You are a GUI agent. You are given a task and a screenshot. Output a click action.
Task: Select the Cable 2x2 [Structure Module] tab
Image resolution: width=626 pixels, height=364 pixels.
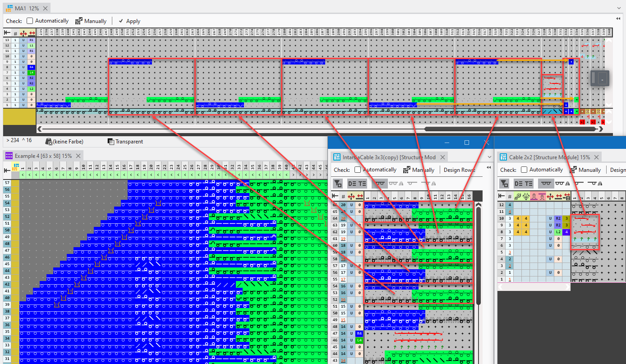tap(544, 157)
